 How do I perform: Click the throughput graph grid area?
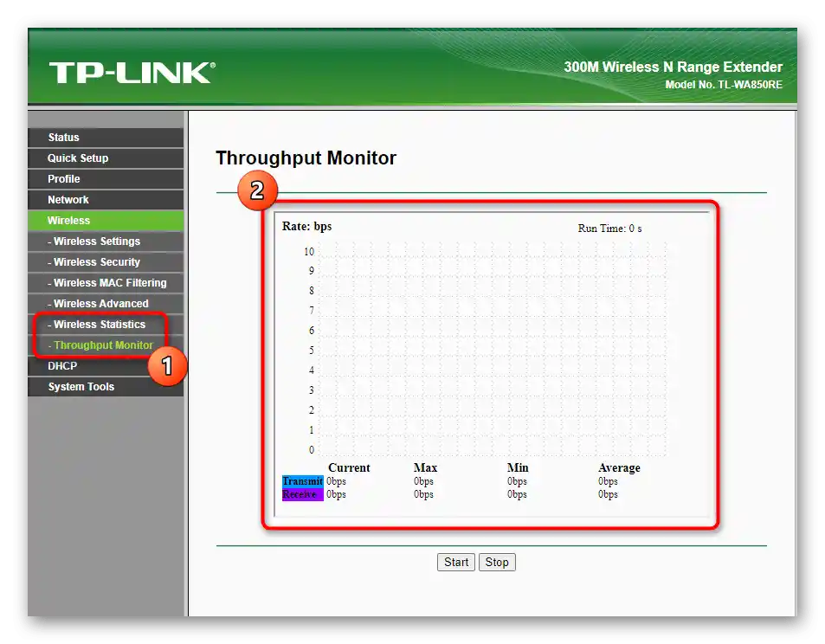tap(492, 348)
